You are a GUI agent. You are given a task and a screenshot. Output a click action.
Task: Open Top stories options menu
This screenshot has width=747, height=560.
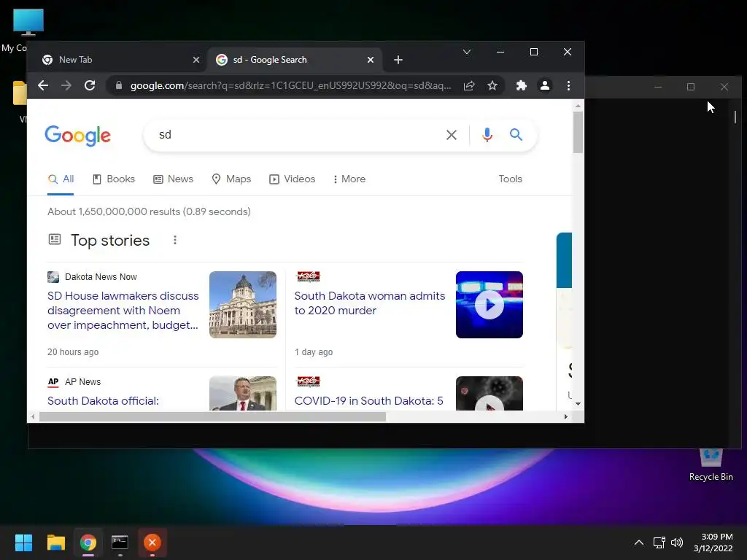click(x=175, y=240)
